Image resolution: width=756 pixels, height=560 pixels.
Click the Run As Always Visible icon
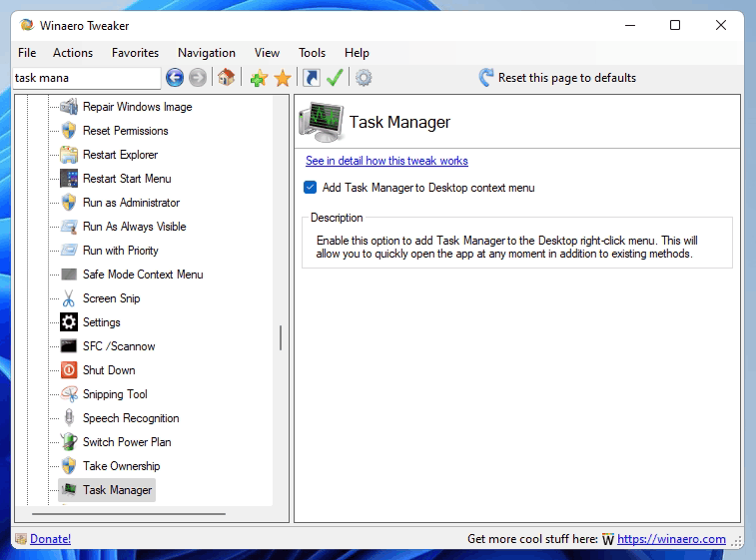(69, 227)
